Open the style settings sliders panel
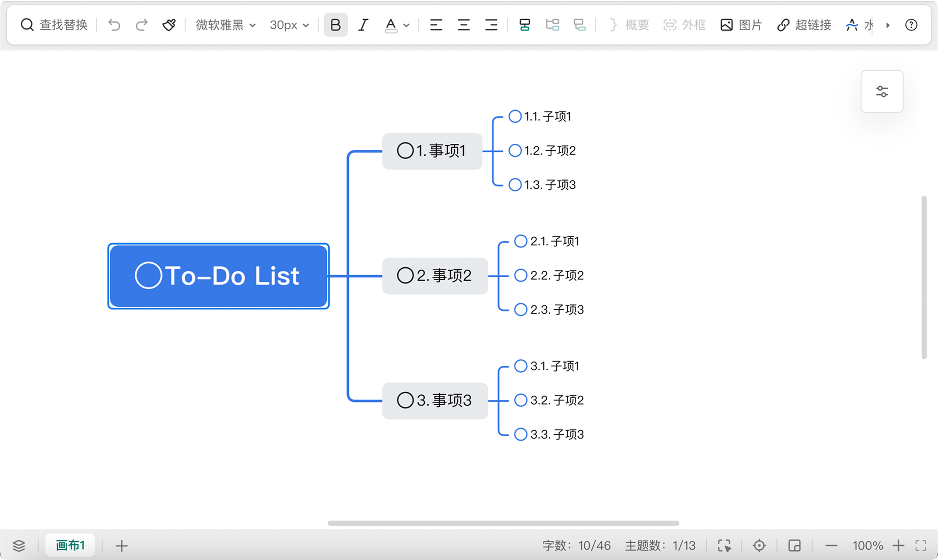Image resolution: width=938 pixels, height=560 pixels. pos(882,91)
